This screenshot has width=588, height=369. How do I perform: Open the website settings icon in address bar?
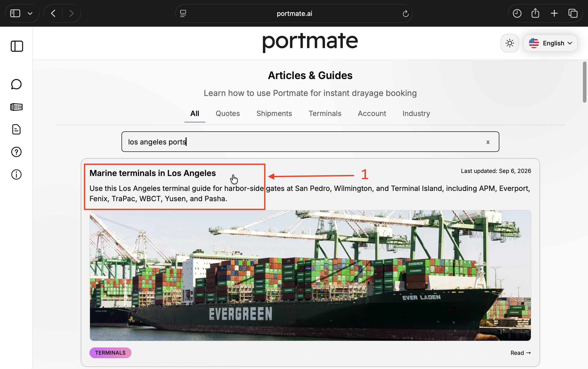pyautogui.click(x=183, y=14)
